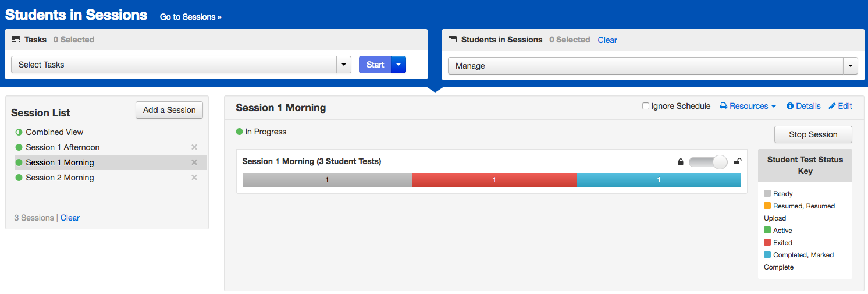This screenshot has width=868, height=294.
Task: Expand the Resources printer menu
Action: point(748,106)
